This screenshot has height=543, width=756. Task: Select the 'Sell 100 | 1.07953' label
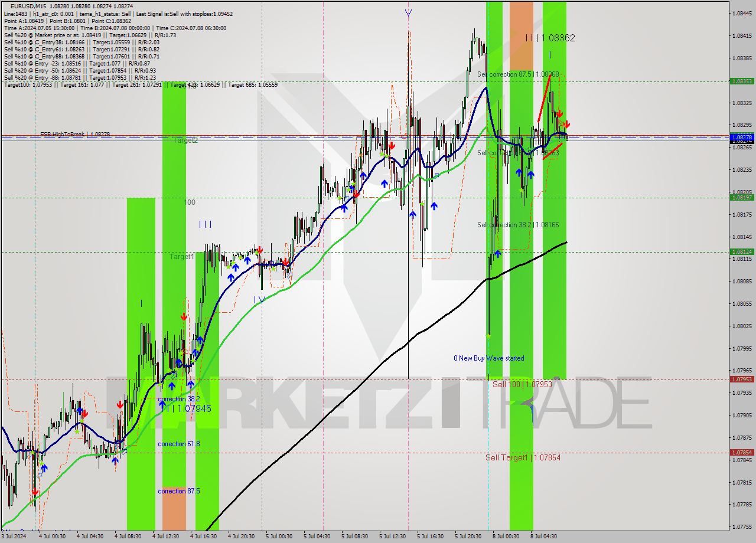pyautogui.click(x=522, y=384)
